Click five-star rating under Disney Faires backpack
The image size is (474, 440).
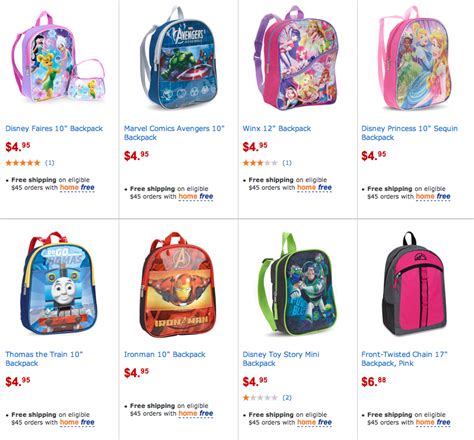[x=23, y=163]
